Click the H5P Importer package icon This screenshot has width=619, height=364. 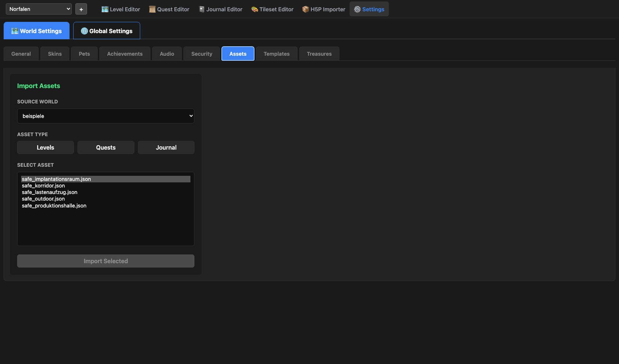pyautogui.click(x=305, y=9)
